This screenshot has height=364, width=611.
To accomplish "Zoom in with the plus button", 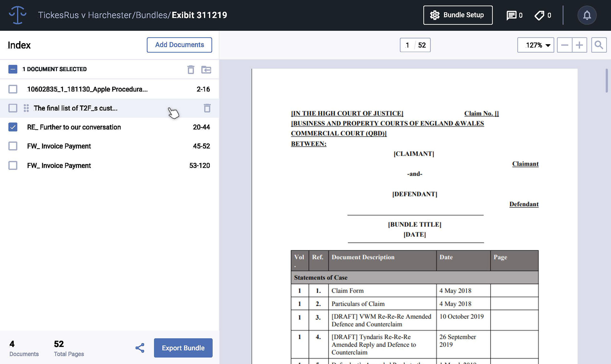I will (x=579, y=45).
